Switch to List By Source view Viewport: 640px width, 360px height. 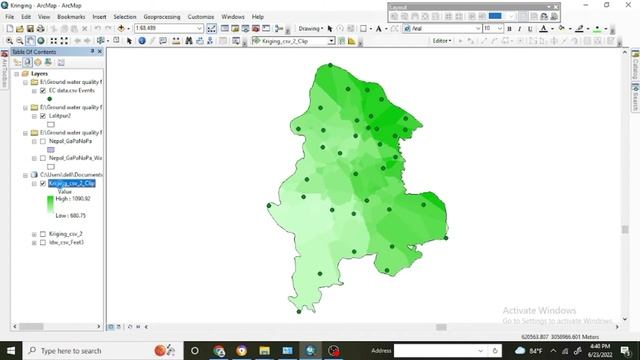(x=27, y=62)
